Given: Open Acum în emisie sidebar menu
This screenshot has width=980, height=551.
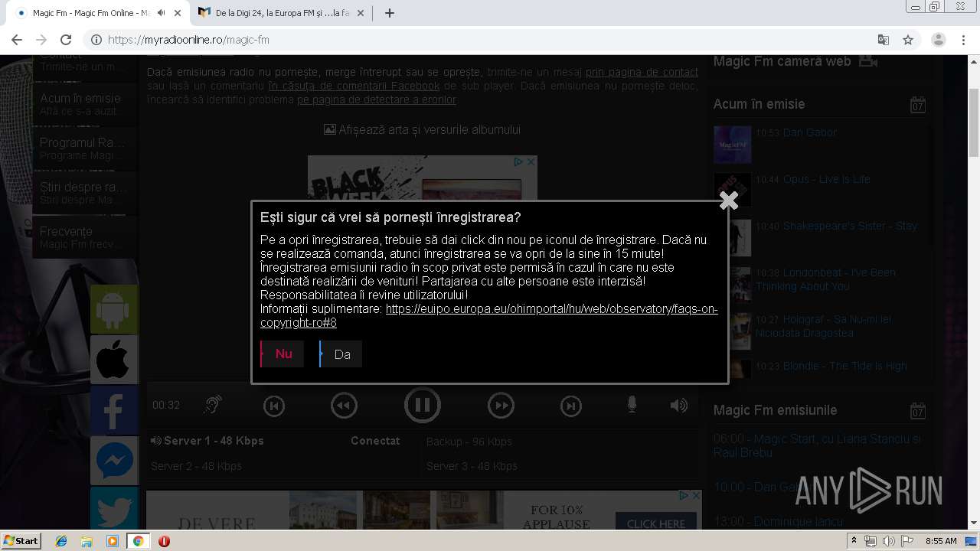Looking at the screenshot, I should [x=85, y=105].
